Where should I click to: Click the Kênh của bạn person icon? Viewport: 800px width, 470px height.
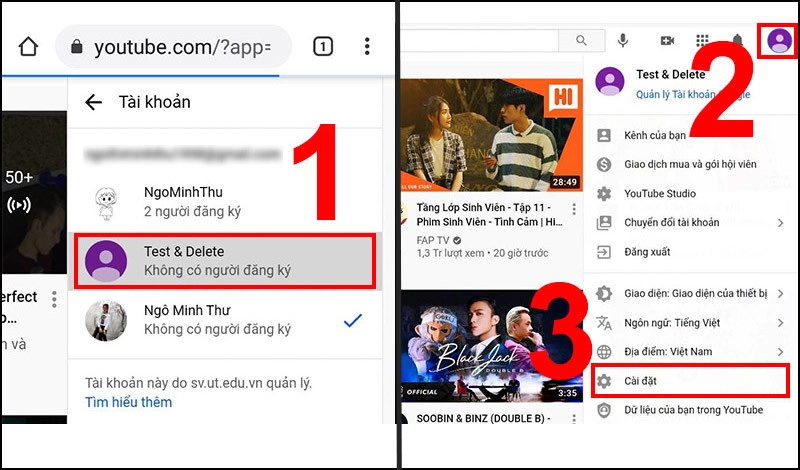604,135
